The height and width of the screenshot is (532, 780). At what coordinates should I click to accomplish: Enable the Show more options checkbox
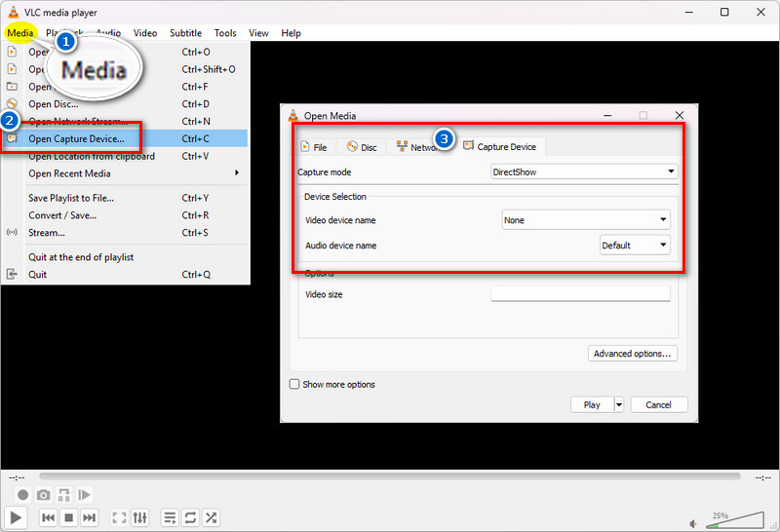click(294, 384)
